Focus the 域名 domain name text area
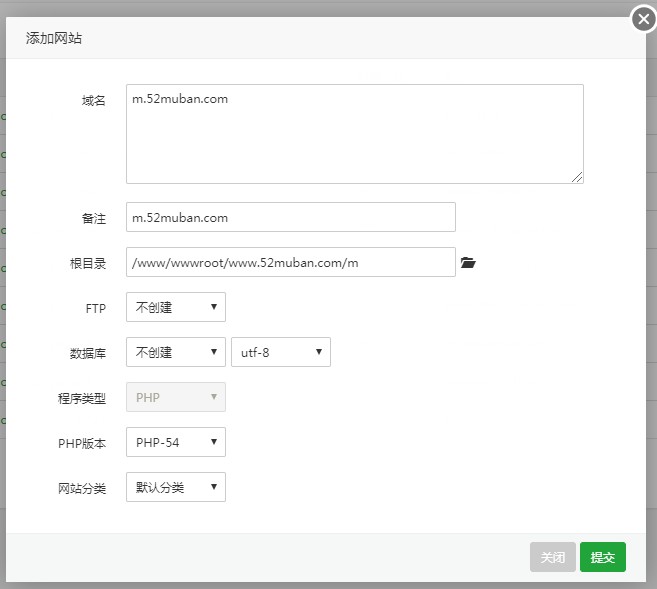Image resolution: width=657 pixels, height=589 pixels. tap(354, 134)
